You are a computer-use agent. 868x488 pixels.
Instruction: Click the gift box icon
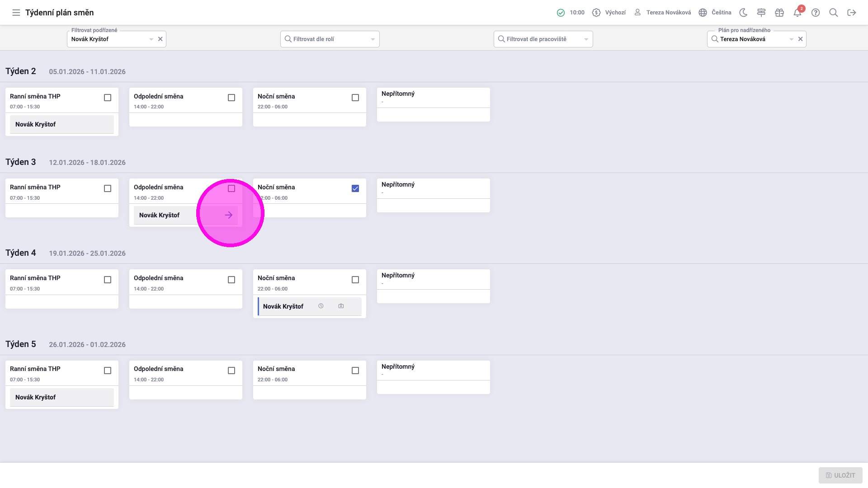(x=779, y=13)
